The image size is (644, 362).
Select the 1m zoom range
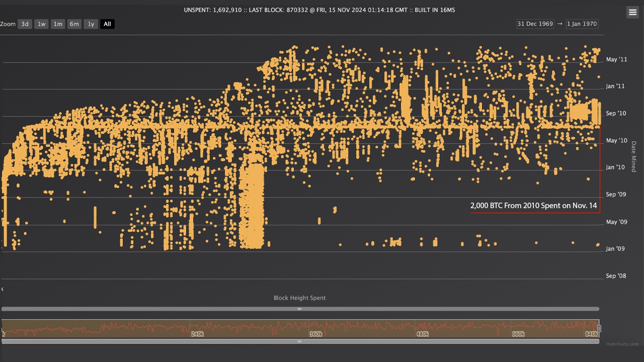tap(58, 24)
